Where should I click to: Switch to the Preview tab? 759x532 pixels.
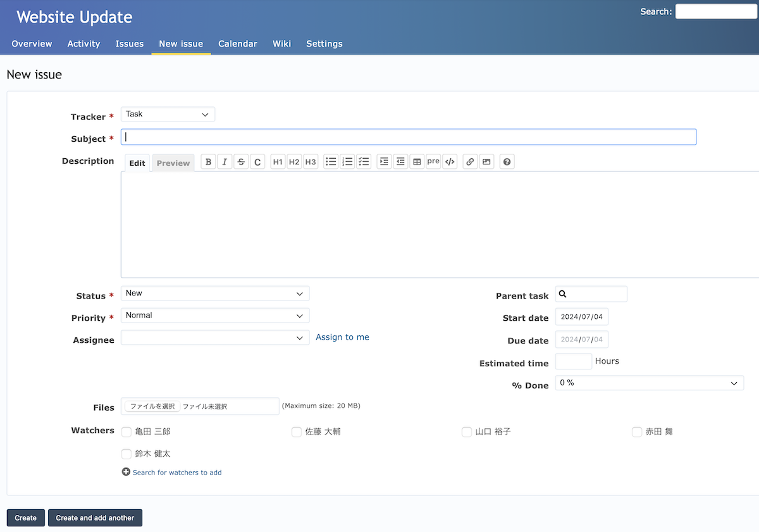173,163
